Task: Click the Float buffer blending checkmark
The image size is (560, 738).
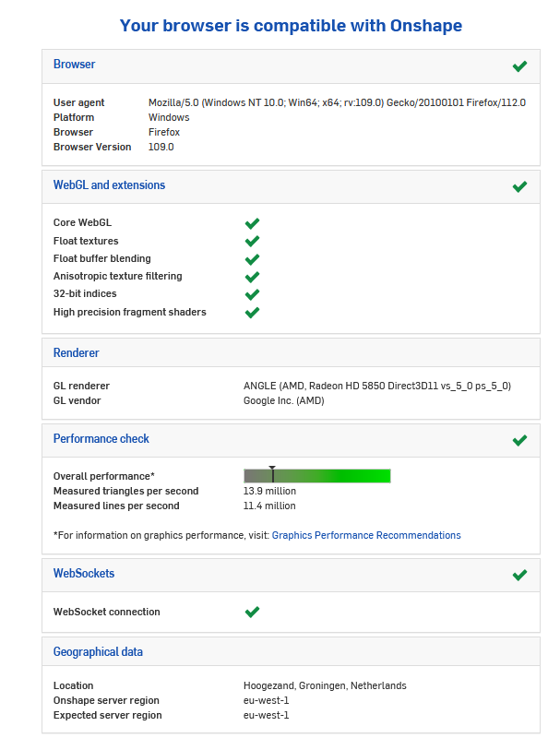Action: (x=252, y=259)
